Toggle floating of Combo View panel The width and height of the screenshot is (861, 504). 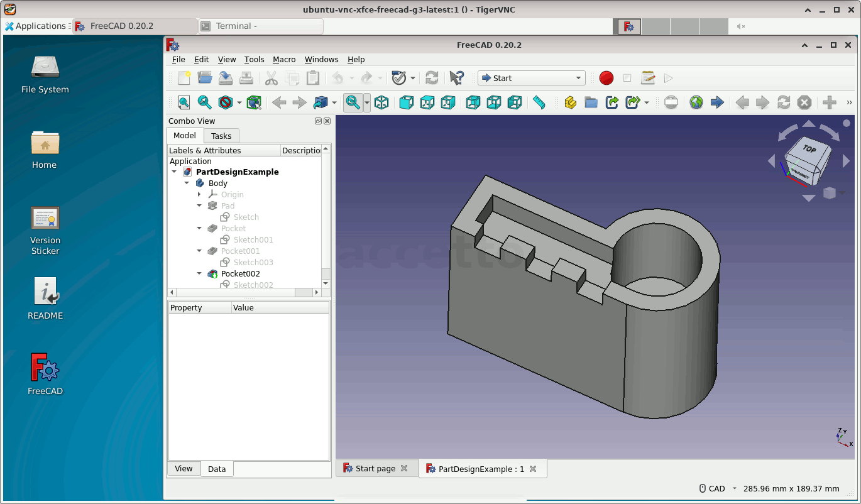318,121
